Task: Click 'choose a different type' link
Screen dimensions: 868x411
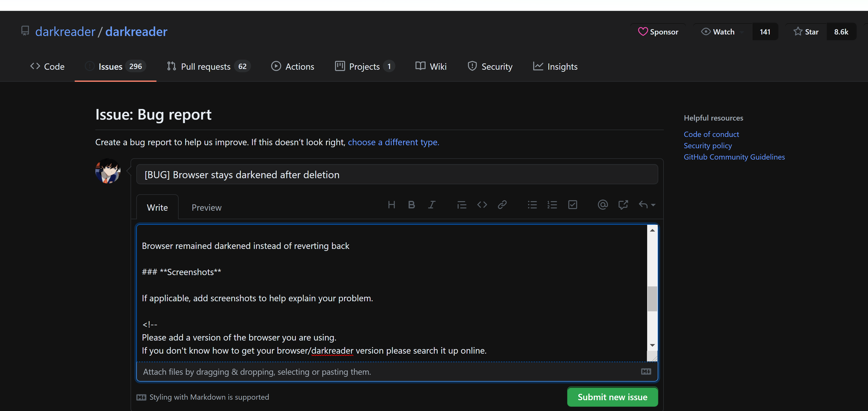Action: point(393,142)
